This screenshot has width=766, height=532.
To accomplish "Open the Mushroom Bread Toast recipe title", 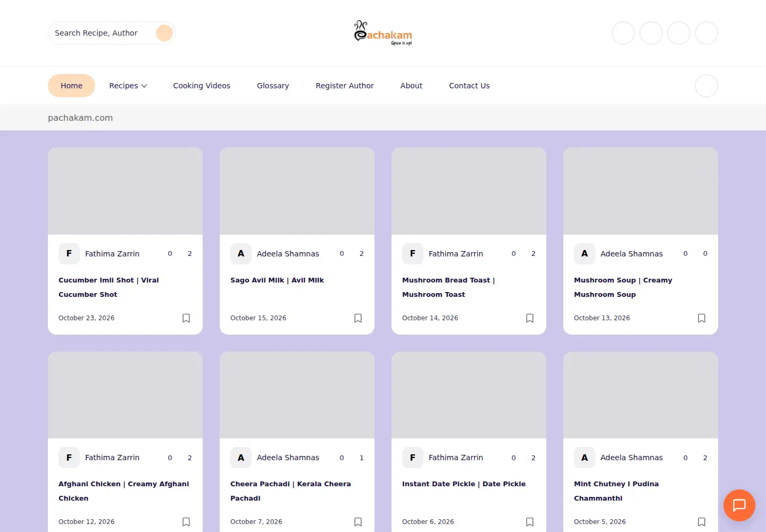I will [x=448, y=287].
